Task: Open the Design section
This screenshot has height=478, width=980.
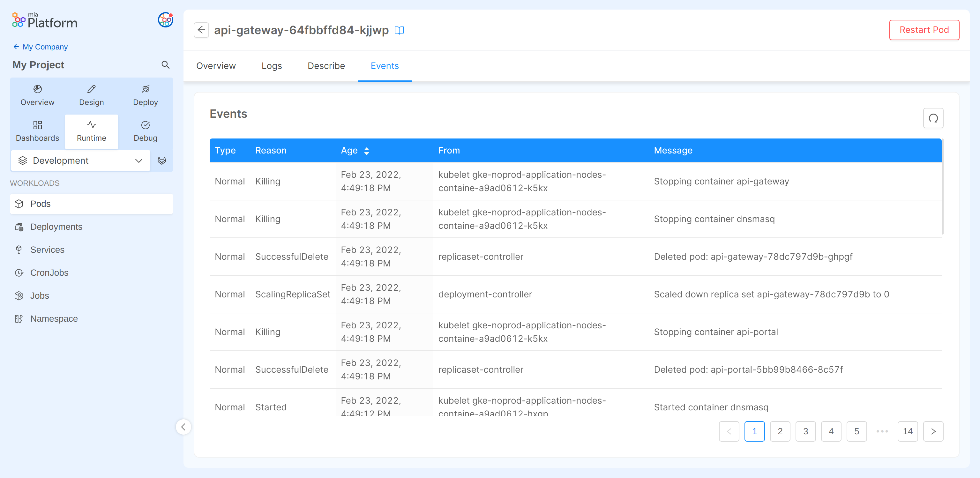Action: (x=91, y=95)
